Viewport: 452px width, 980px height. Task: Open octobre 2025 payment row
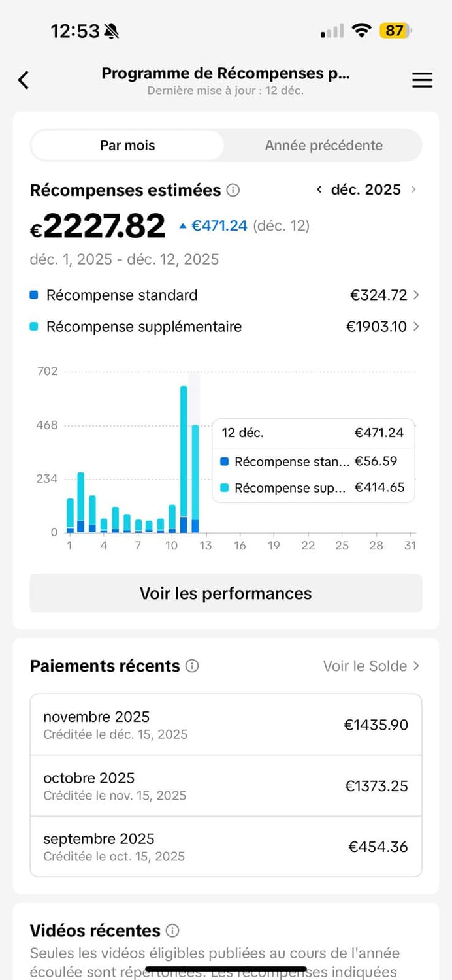pyautogui.click(x=226, y=786)
